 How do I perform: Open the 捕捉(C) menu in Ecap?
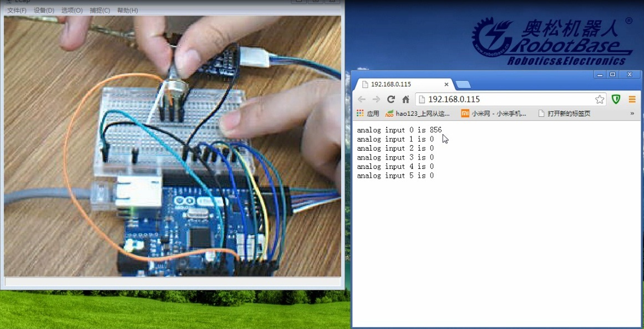[x=100, y=11]
